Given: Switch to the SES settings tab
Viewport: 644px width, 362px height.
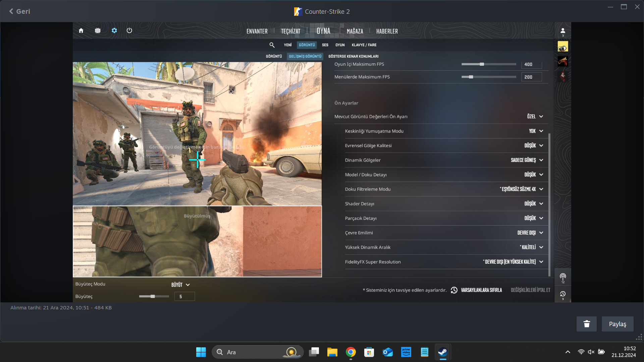Looking at the screenshot, I should 325,45.
